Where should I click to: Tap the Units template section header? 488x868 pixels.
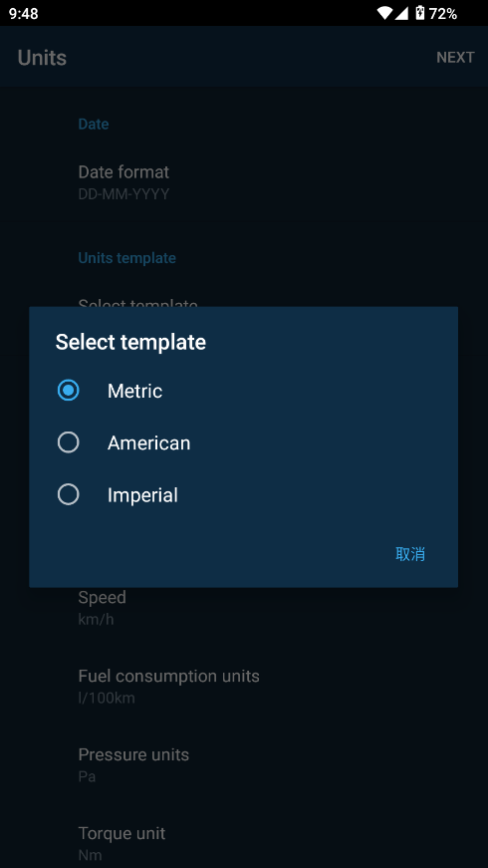tap(127, 258)
